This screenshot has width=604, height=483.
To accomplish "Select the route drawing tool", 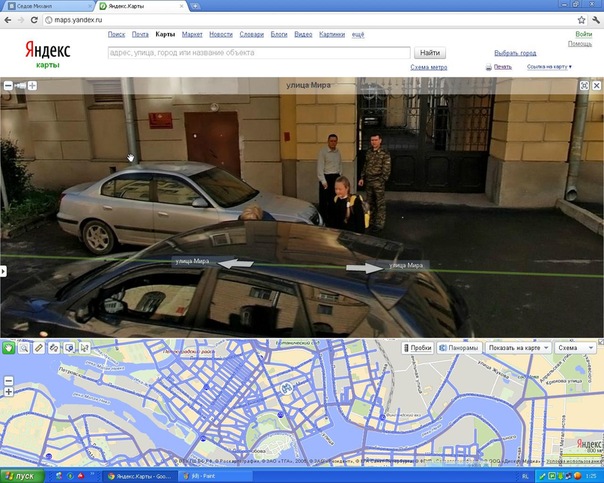I will [54, 348].
